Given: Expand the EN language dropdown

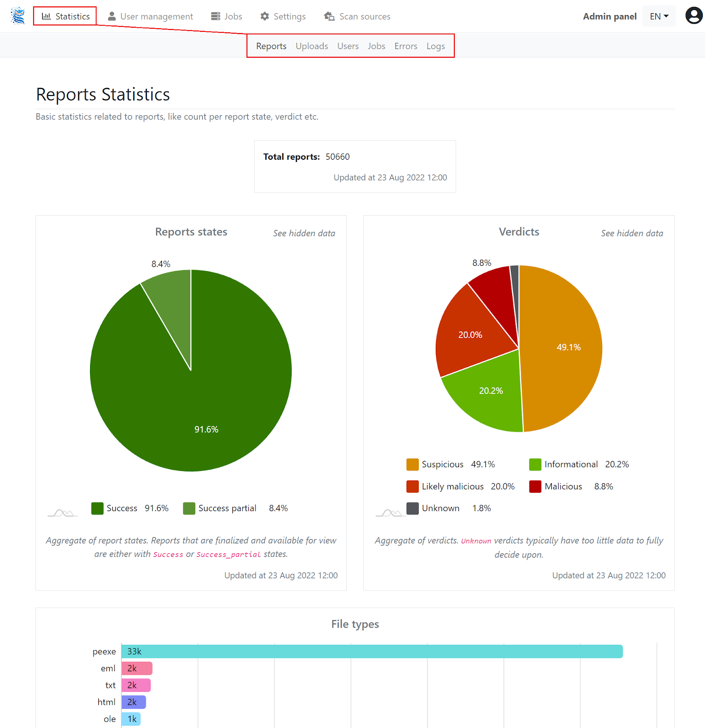Looking at the screenshot, I should (659, 16).
